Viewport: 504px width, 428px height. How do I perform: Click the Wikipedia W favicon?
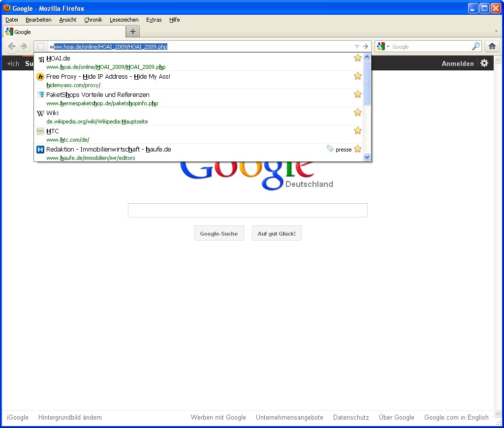pos(40,113)
